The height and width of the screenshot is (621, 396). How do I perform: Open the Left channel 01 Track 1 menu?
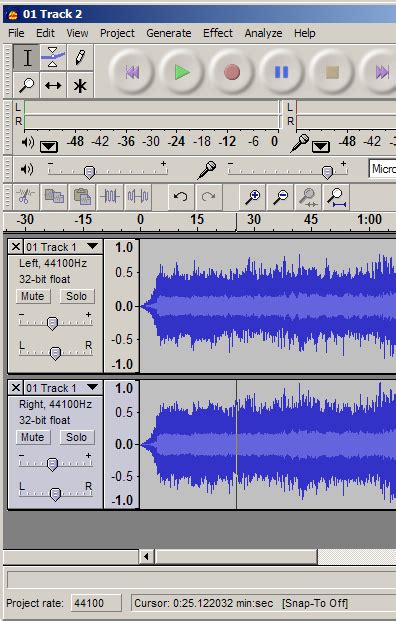(x=63, y=247)
